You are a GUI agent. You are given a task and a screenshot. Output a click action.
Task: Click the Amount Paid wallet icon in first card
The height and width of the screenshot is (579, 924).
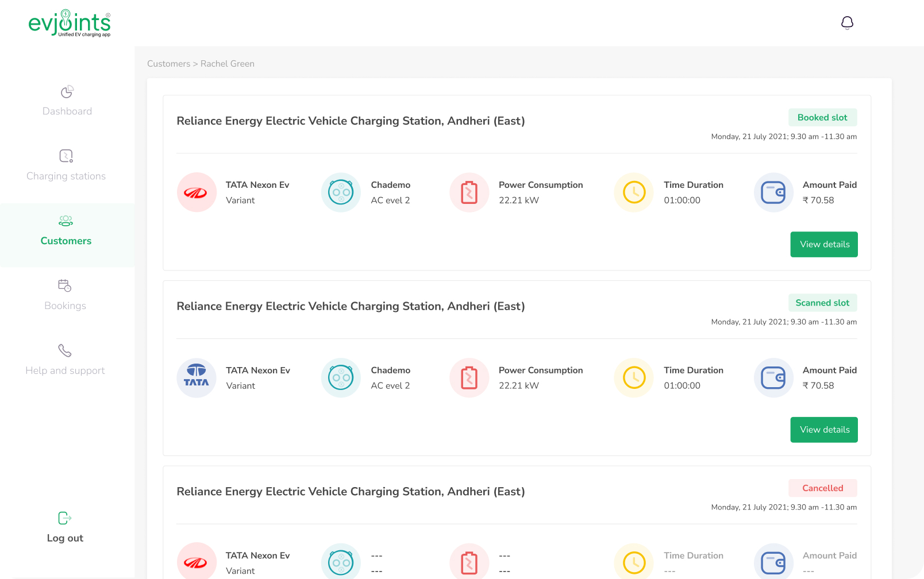(773, 192)
